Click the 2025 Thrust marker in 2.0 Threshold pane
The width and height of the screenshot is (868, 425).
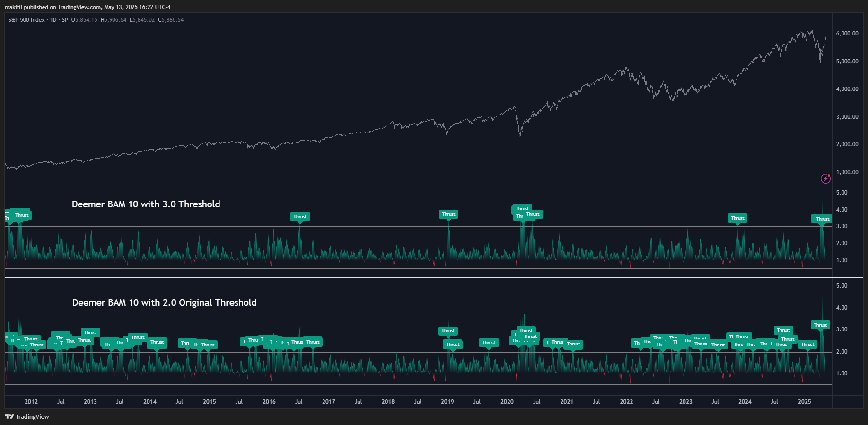pyautogui.click(x=820, y=325)
